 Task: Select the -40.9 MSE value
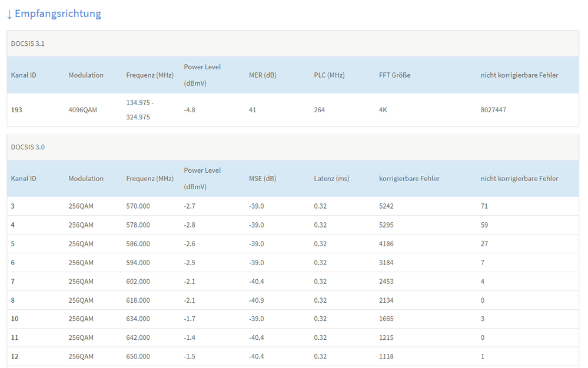256,300
